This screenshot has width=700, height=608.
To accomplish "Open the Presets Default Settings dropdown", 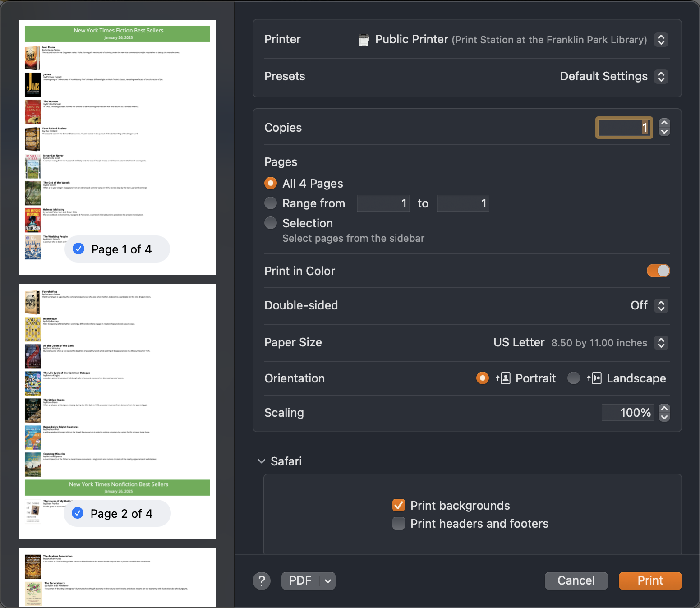I will tap(661, 77).
